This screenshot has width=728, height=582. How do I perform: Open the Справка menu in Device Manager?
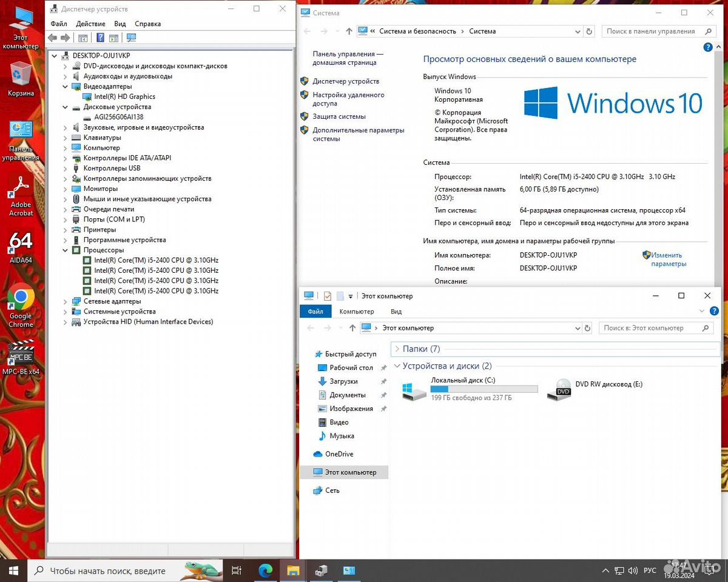coord(148,24)
